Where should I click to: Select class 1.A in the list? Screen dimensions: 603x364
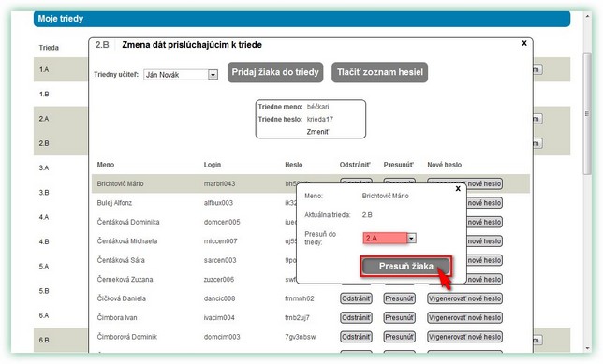[x=44, y=69]
